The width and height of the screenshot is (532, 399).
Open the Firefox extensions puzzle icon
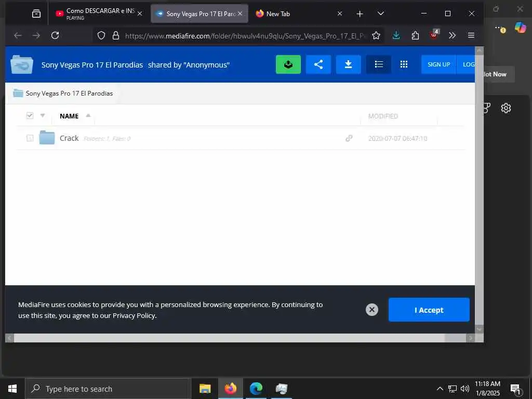pyautogui.click(x=415, y=35)
